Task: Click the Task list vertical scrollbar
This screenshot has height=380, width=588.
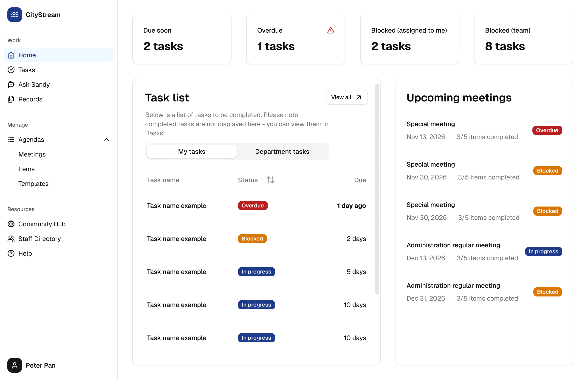Action: coord(377,189)
